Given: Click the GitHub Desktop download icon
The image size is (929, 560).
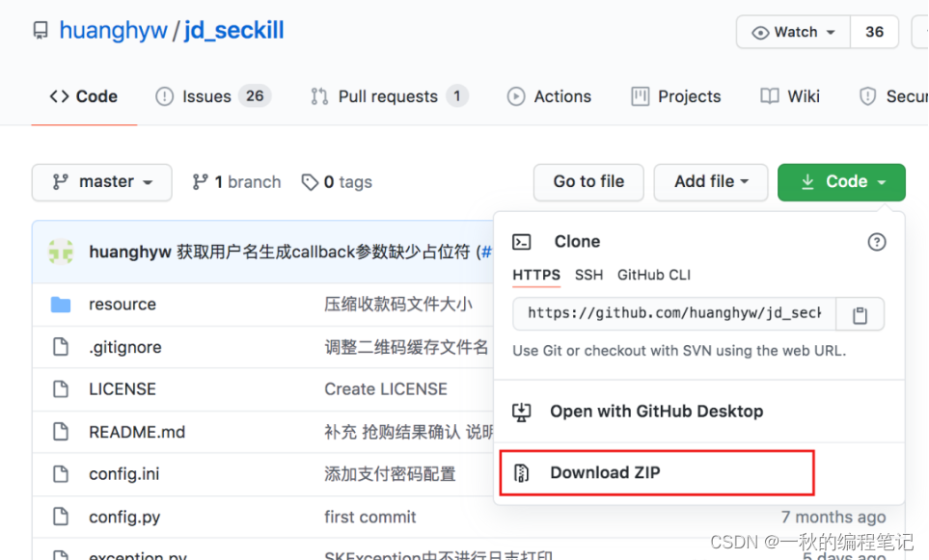Looking at the screenshot, I should [521, 412].
